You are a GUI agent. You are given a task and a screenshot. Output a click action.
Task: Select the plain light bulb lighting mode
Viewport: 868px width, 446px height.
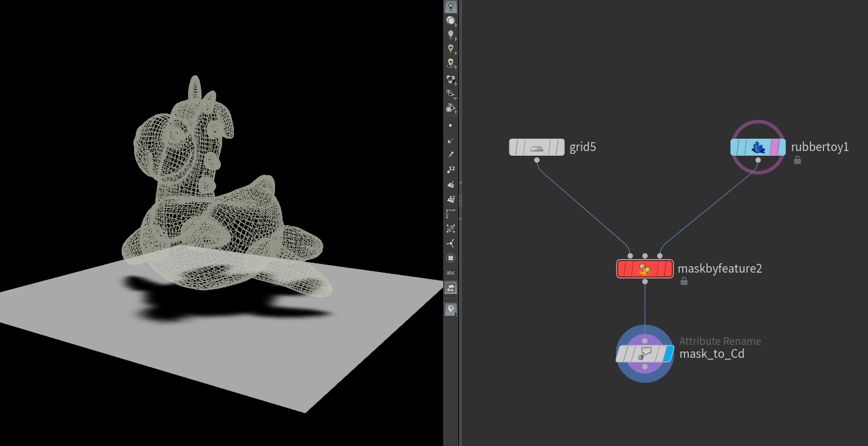tap(451, 35)
